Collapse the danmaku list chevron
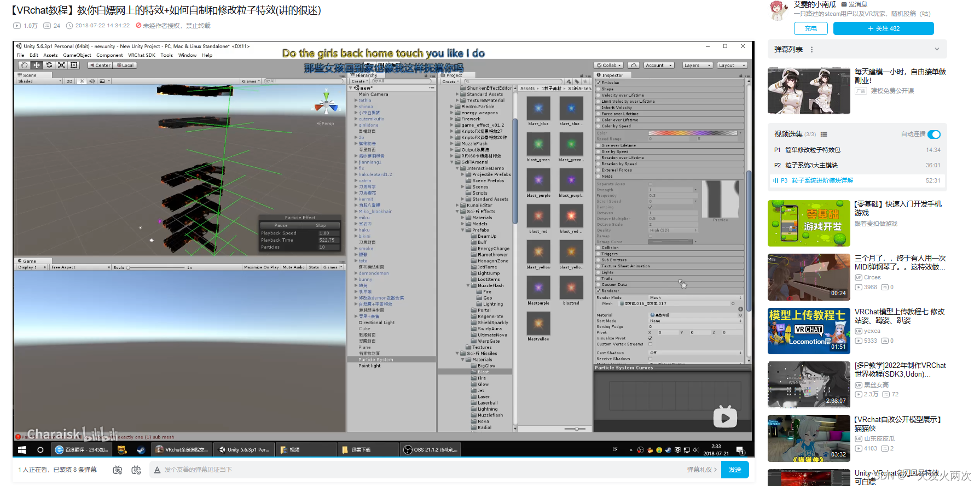The image size is (980, 486). [937, 49]
